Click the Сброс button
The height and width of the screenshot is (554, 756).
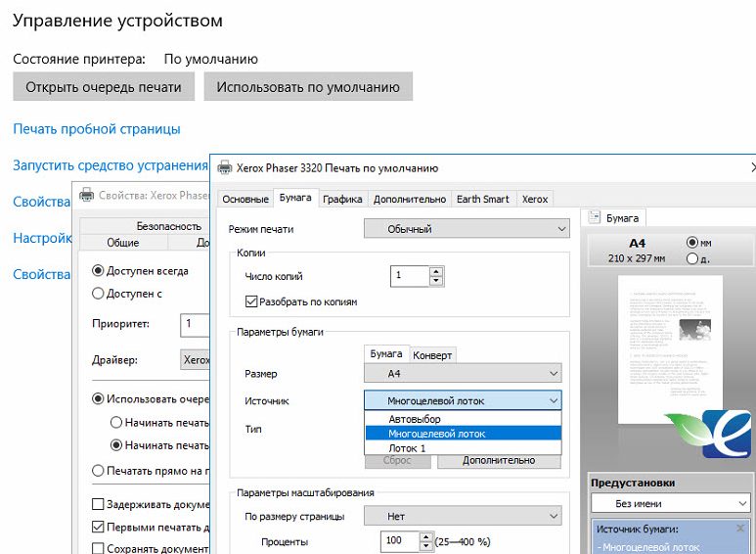click(x=397, y=461)
